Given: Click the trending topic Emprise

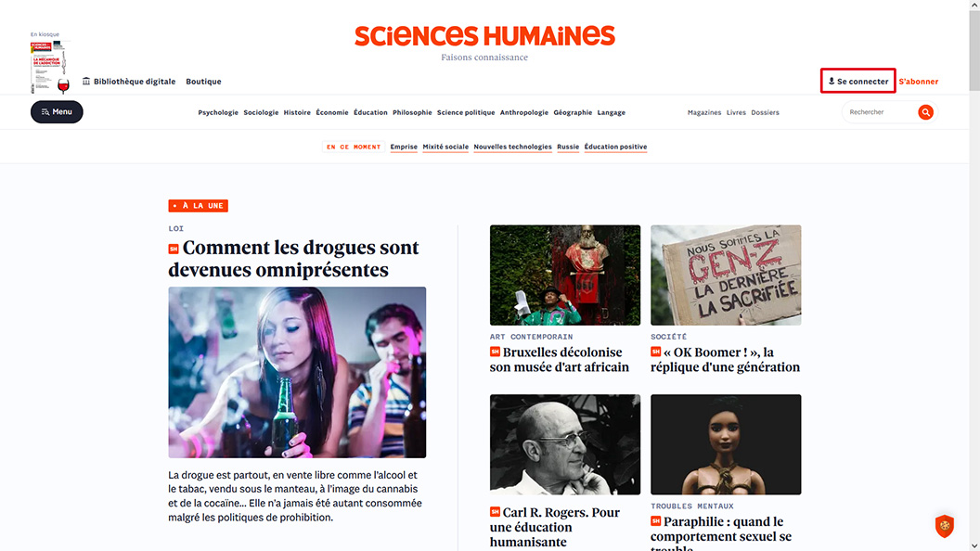Looking at the screenshot, I should [x=404, y=147].
